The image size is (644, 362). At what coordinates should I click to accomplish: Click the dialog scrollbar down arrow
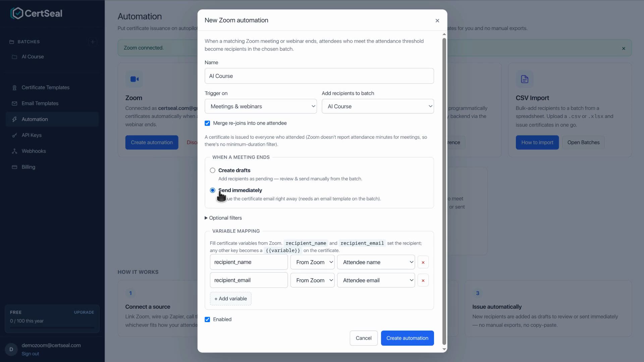coord(444,349)
